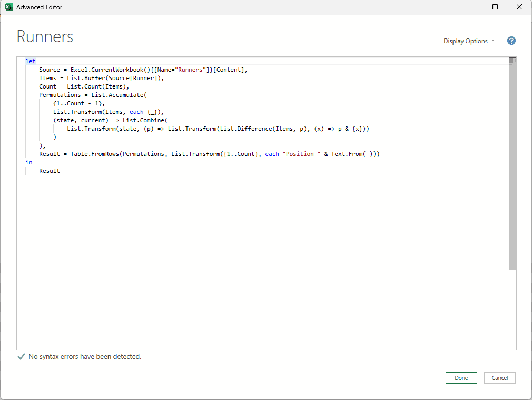Click the "Position " string literal

tap(301, 154)
